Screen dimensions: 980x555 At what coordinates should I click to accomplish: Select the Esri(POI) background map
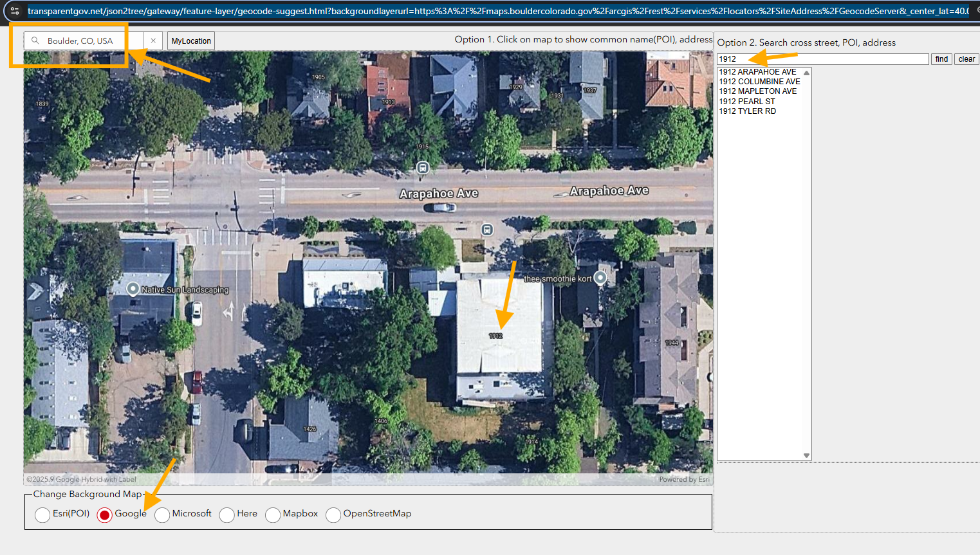click(x=43, y=514)
